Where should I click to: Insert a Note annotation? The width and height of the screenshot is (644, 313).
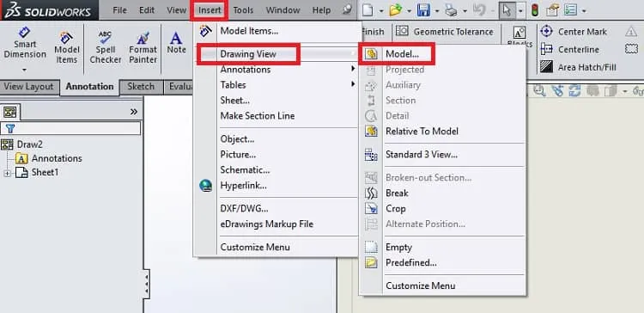[x=176, y=43]
